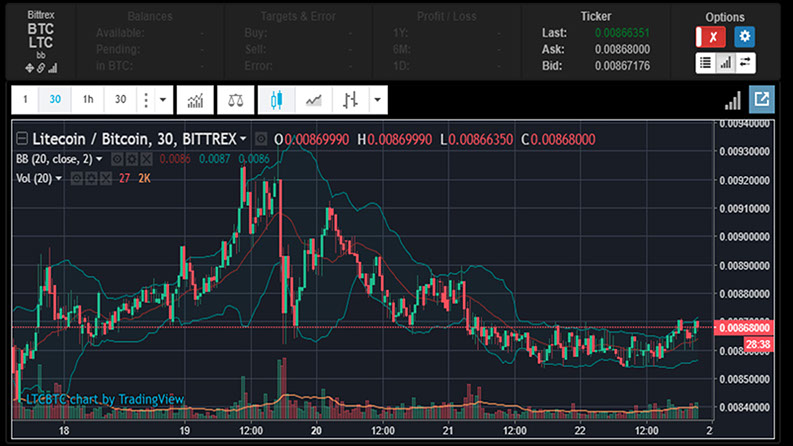The image size is (793, 446).
Task: Click the swap arrows icon in Options
Action: tap(745, 62)
